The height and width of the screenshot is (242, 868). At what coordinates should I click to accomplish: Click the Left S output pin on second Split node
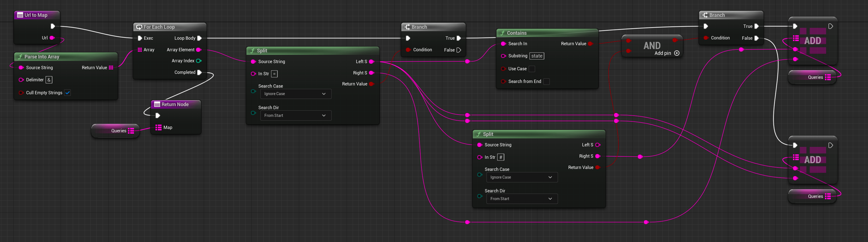point(598,145)
